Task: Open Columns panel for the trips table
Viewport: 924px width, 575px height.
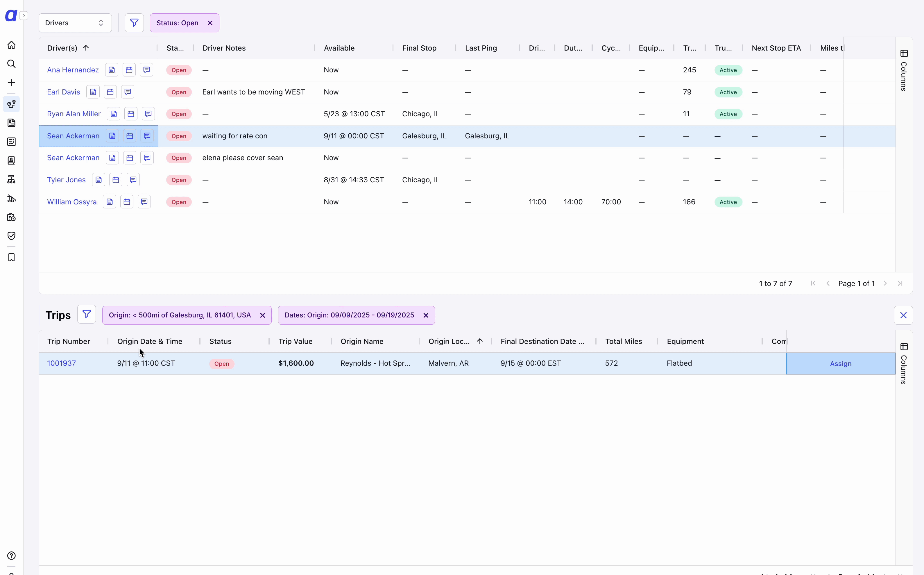Action: (904, 364)
